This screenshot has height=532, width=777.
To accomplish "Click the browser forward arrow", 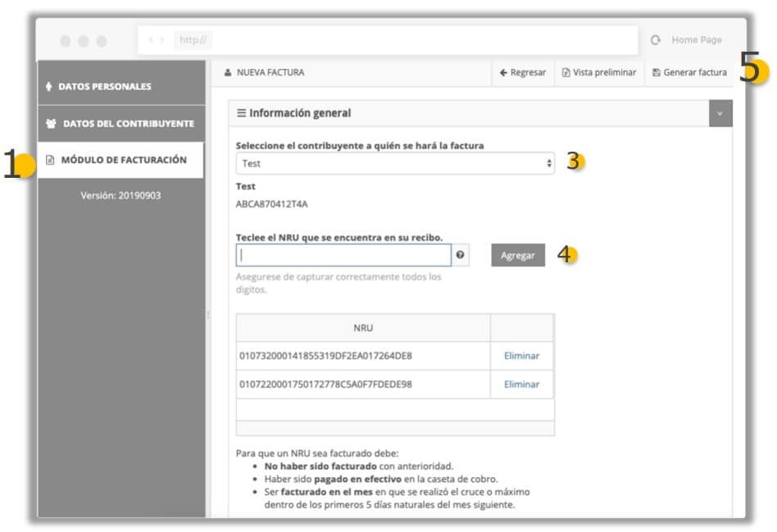I will [x=162, y=39].
